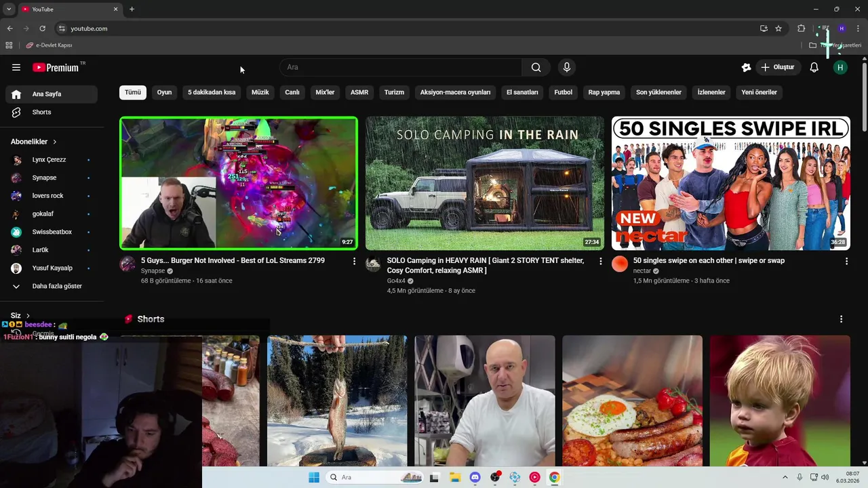Click the Oluştur create button
The width and height of the screenshot is (868, 488).
pyautogui.click(x=778, y=67)
